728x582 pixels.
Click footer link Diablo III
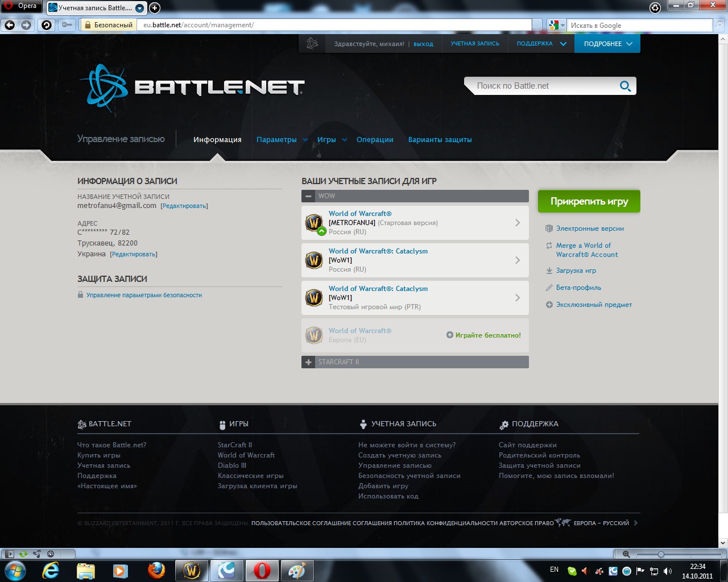pos(232,465)
